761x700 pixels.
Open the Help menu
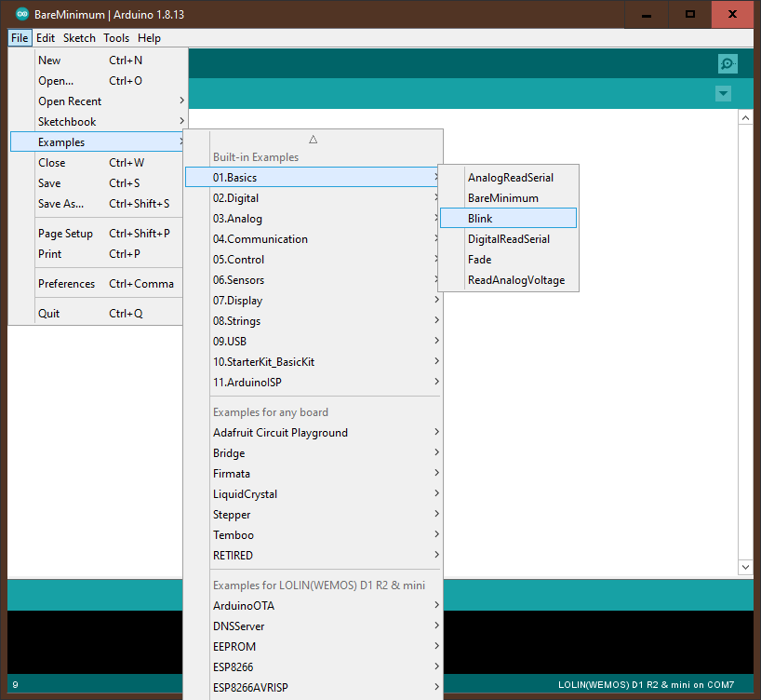[x=149, y=38]
